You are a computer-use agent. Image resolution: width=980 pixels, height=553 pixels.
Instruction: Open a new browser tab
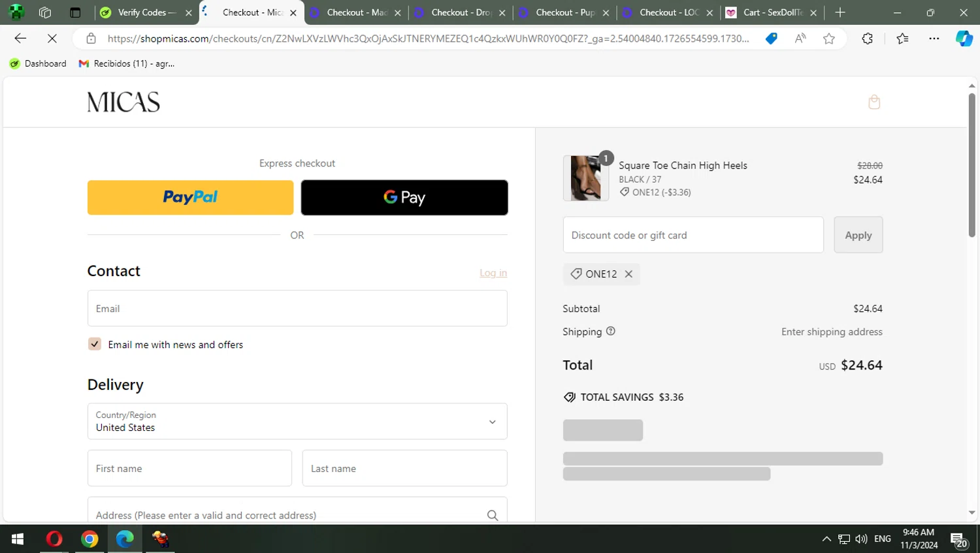click(x=840, y=12)
